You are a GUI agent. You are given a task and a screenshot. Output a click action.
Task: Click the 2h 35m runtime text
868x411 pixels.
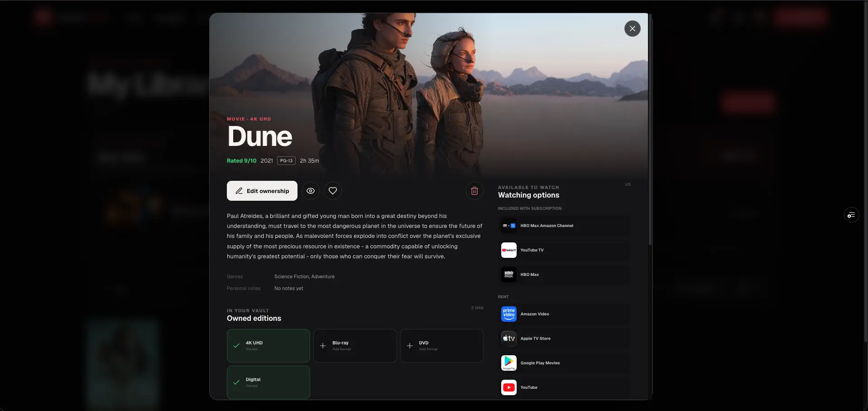coord(309,161)
